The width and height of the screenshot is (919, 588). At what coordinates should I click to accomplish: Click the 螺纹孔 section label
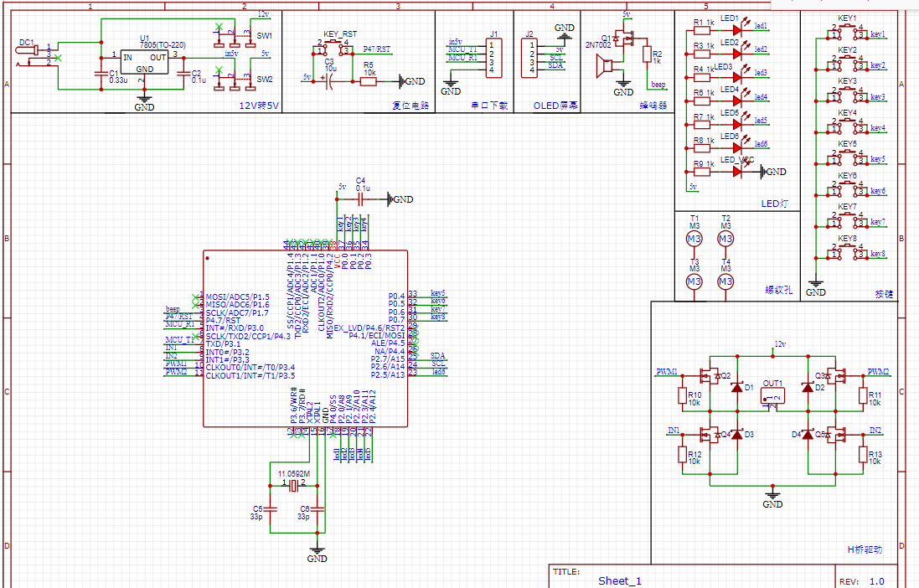[778, 290]
